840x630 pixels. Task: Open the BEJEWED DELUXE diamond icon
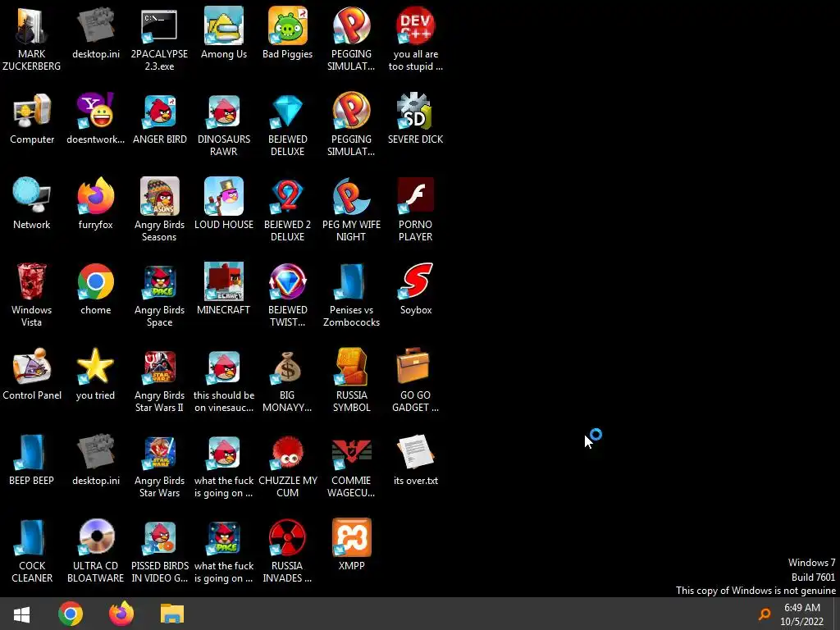(x=288, y=111)
